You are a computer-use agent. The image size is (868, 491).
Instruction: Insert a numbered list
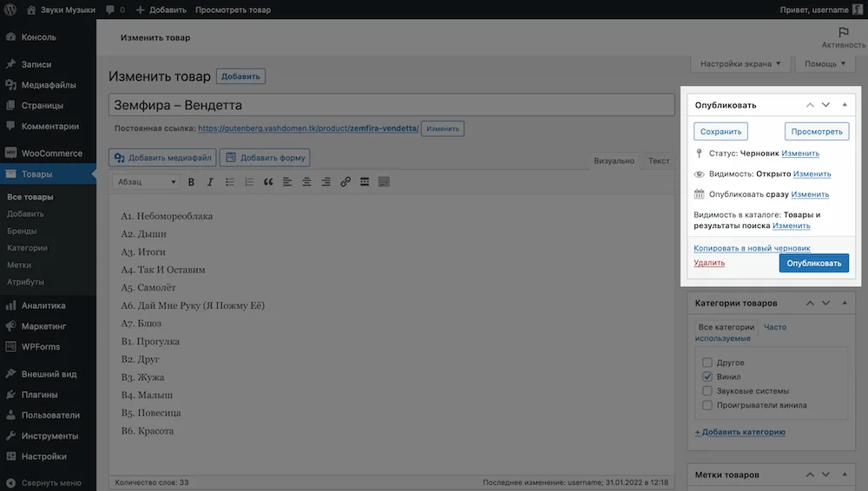(x=248, y=182)
